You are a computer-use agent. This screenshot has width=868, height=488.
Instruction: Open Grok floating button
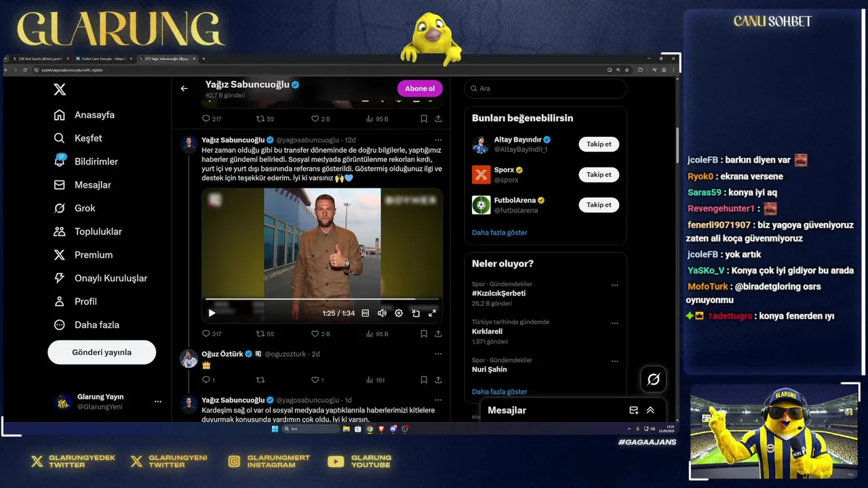click(653, 380)
